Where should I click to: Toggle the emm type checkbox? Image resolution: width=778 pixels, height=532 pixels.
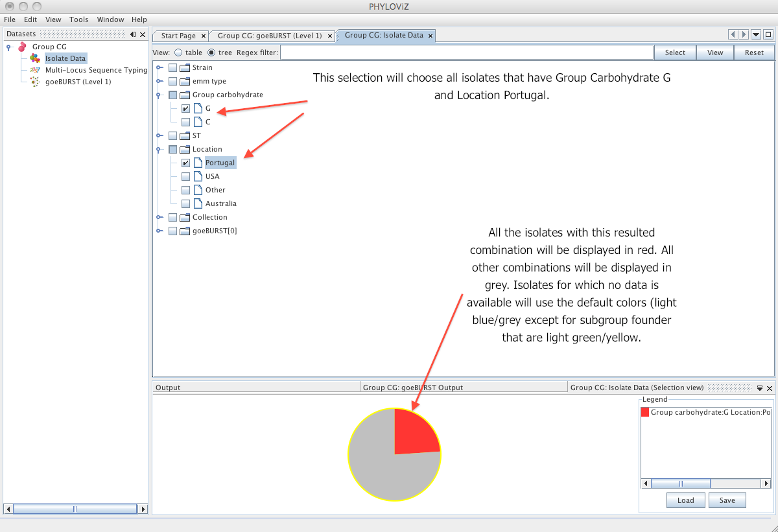[172, 81]
